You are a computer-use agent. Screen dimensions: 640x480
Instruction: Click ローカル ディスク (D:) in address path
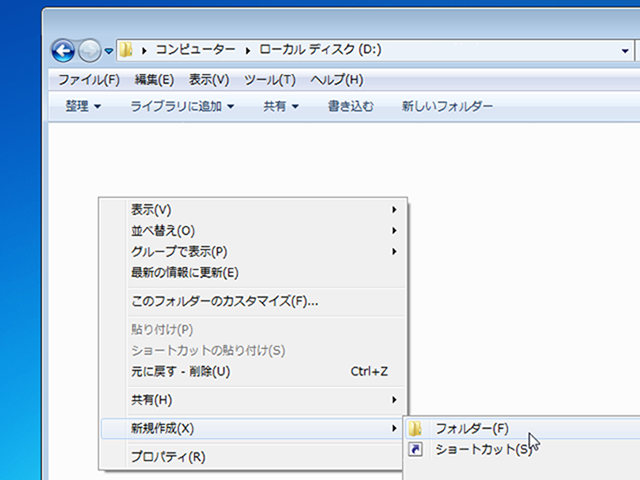click(x=320, y=50)
